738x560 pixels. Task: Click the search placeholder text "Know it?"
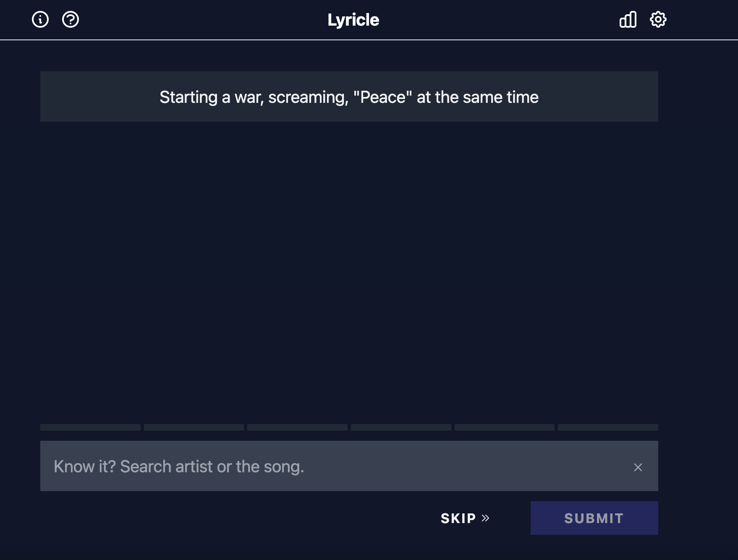click(85, 466)
